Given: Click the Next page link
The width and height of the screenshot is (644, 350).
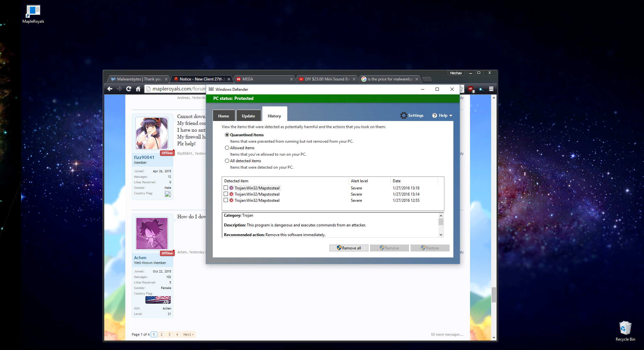Looking at the screenshot, I should tap(188, 334).
